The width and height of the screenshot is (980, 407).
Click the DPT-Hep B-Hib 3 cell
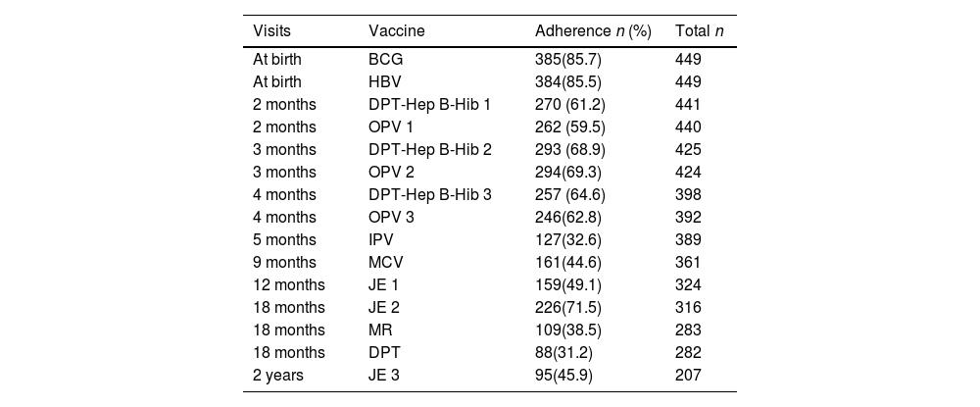[x=429, y=194]
